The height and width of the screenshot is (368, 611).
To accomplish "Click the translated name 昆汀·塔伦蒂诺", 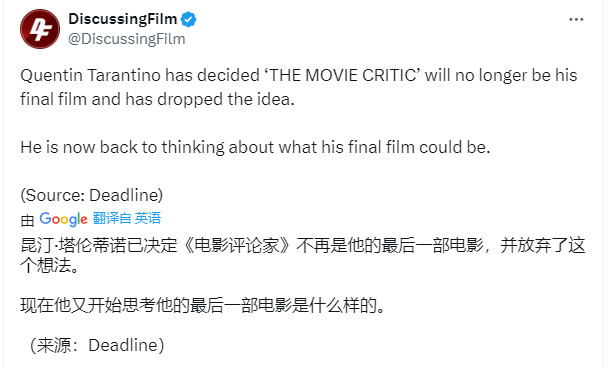I will coord(74,246).
